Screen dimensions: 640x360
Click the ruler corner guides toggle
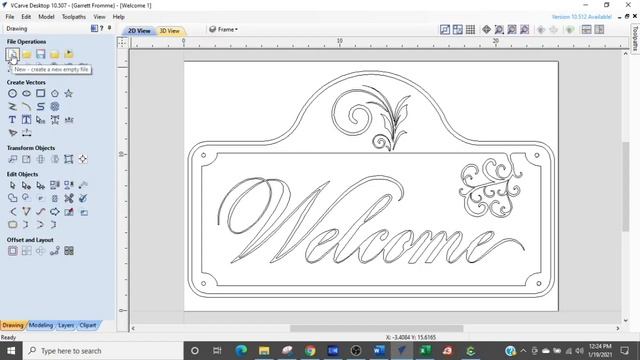pos(122,42)
